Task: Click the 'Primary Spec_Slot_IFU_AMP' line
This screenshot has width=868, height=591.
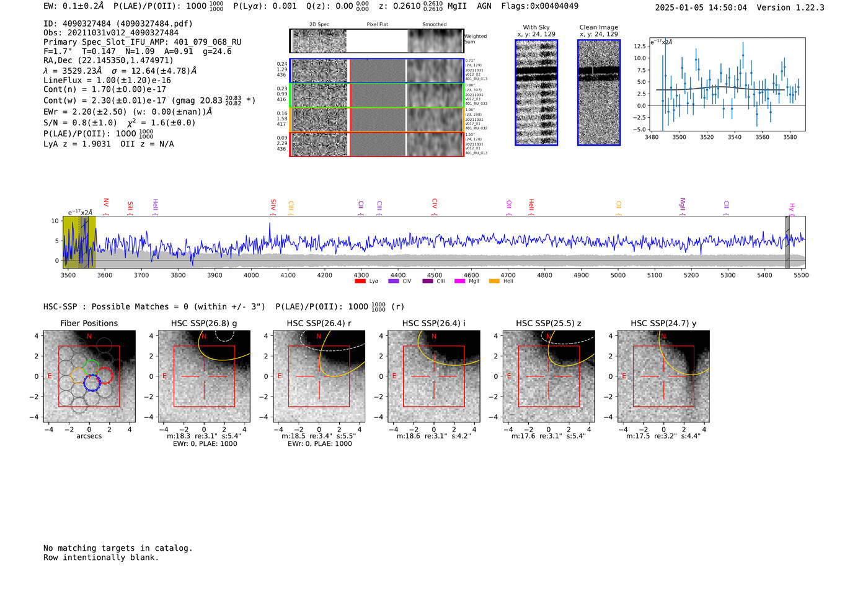Action: pos(143,42)
